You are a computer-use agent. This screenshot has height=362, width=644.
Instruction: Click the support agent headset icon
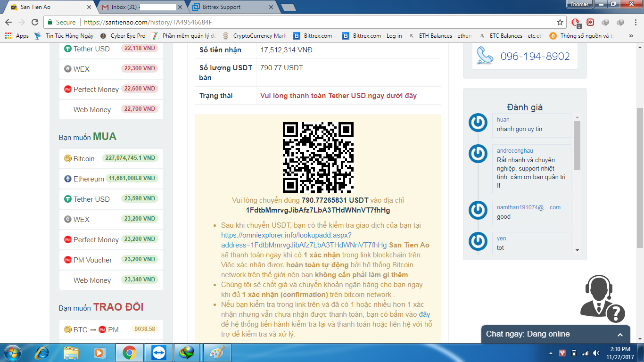tap(602, 299)
